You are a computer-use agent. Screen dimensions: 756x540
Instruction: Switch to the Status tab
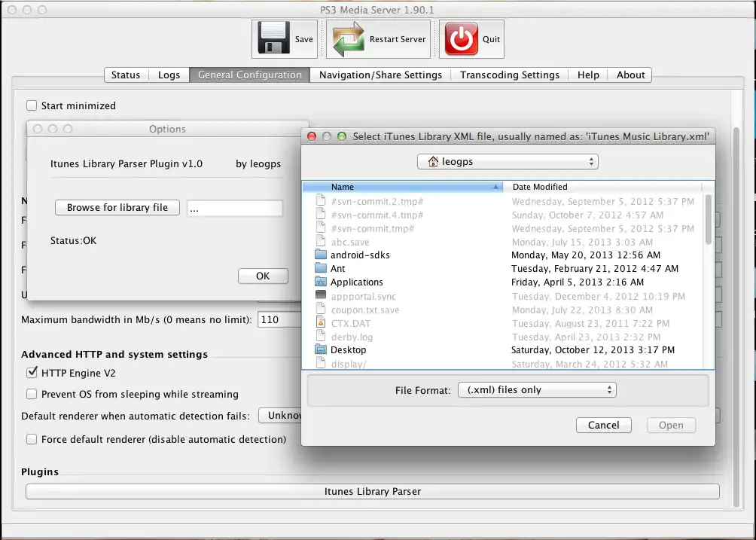tap(125, 75)
